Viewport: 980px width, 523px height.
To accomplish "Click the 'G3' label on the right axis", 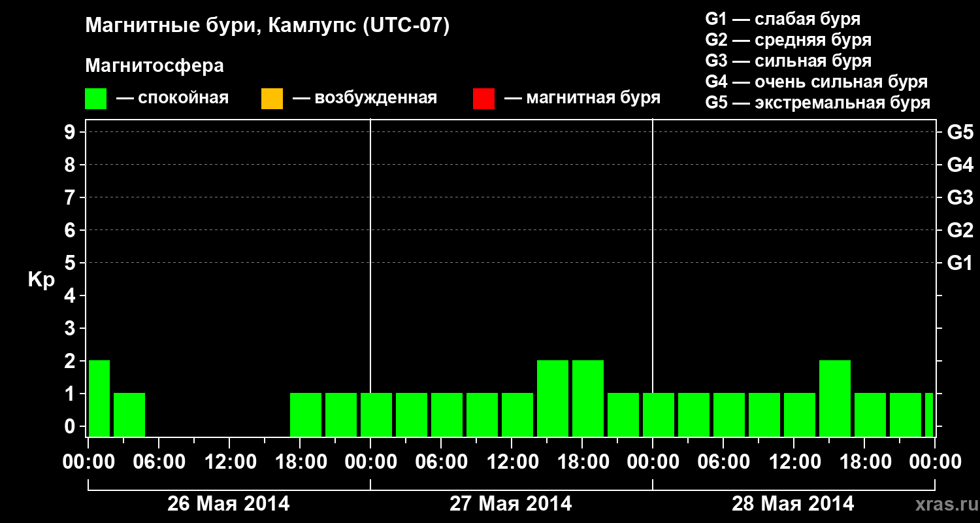I will (960, 198).
